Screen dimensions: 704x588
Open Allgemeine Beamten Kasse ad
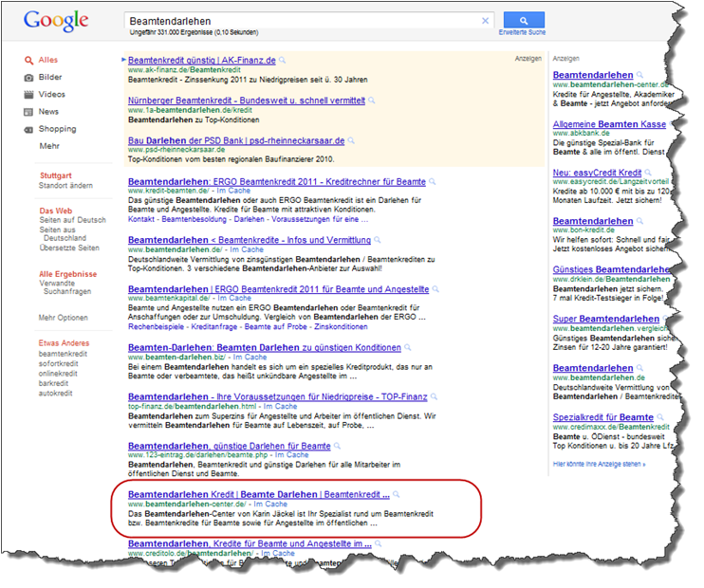(x=609, y=124)
